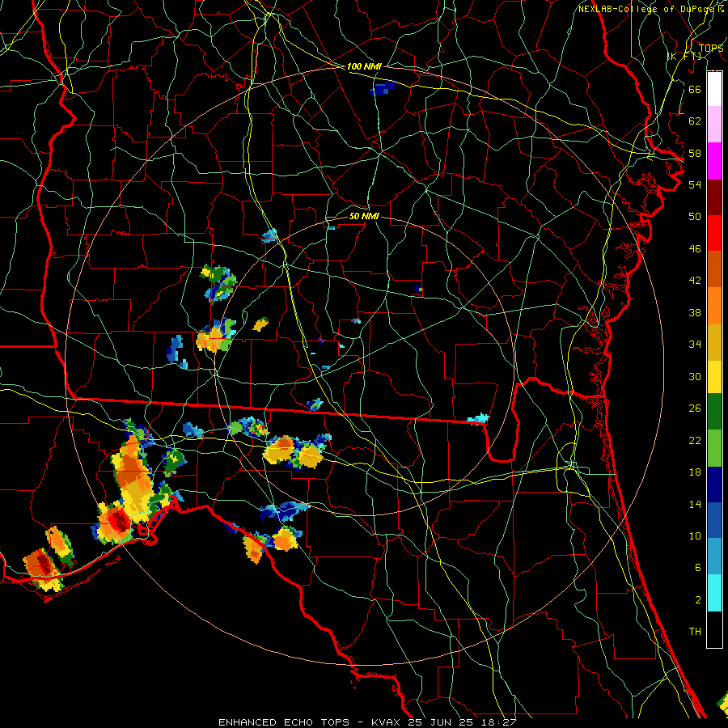Click the 'NEXLAB-College of DuPage' credit text
728x728 pixels.
pos(648,9)
